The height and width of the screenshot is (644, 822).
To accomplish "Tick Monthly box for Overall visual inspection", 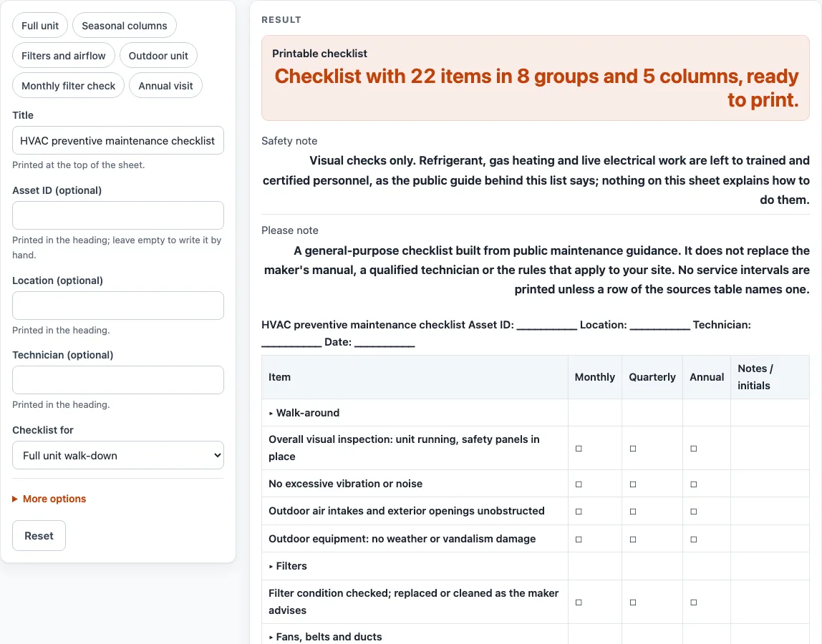I will tap(579, 449).
